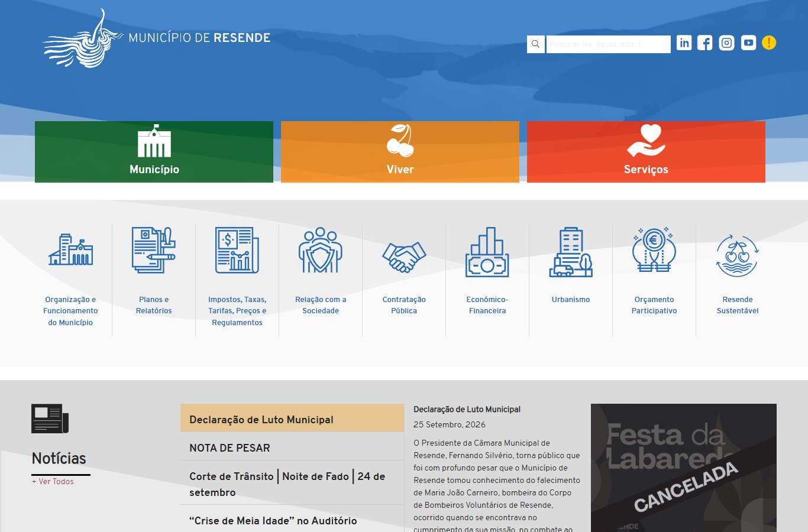Select NOTA DE PESAR news item
The width and height of the screenshot is (808, 532).
click(x=292, y=447)
